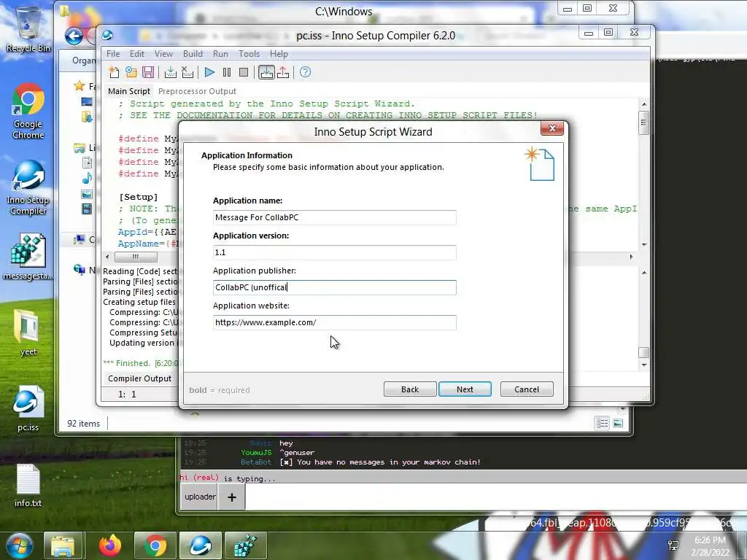The width and height of the screenshot is (747, 560).
Task: Select the Compiler Output tab
Action: (x=139, y=378)
